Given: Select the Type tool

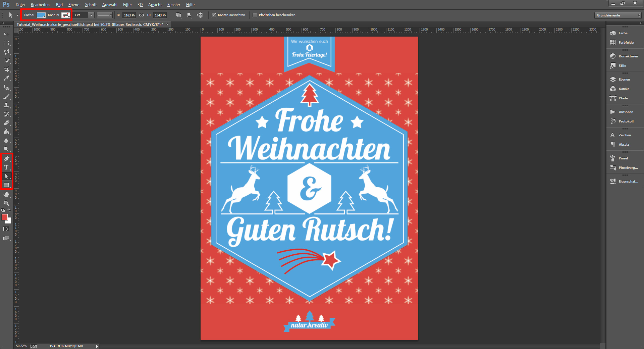Looking at the screenshot, I should (6, 167).
